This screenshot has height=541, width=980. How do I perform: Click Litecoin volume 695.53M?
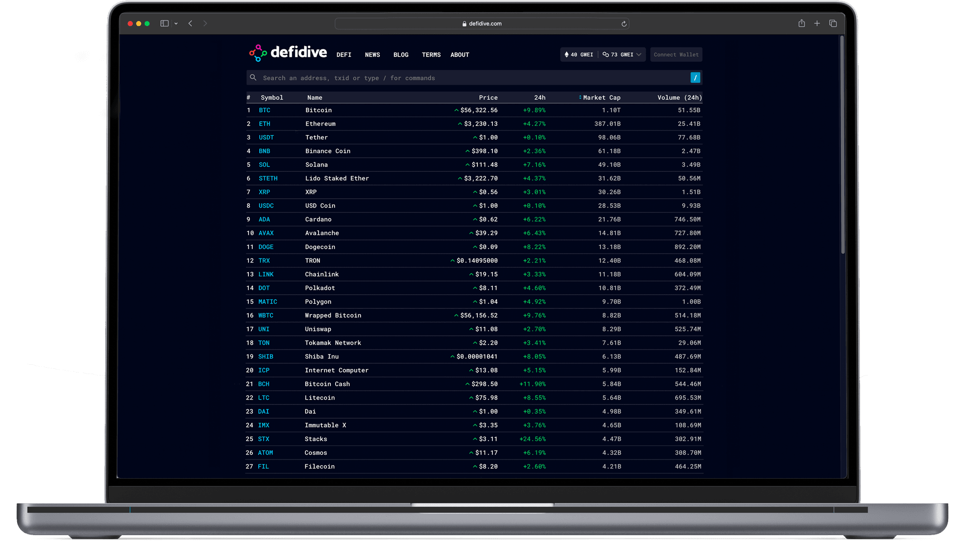(x=688, y=398)
